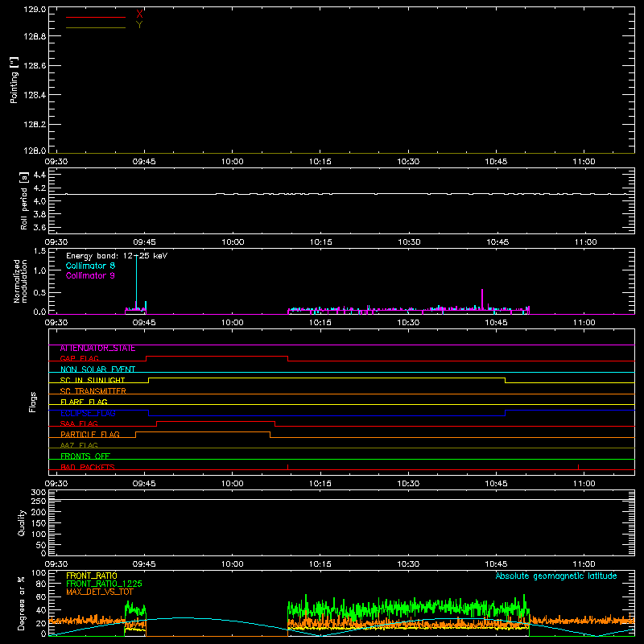
Task: Click the 128.8 tick on Pointing axis
Action: click(x=35, y=36)
